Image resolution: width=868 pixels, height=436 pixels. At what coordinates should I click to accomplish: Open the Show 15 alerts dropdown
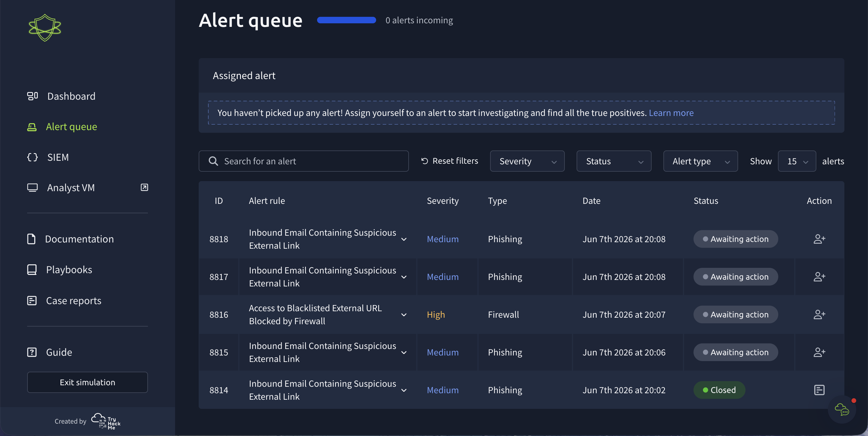pos(797,161)
